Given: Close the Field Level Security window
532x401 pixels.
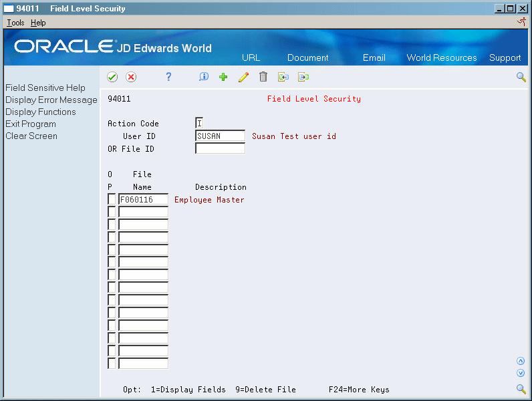Looking at the screenshot, I should pos(522,9).
